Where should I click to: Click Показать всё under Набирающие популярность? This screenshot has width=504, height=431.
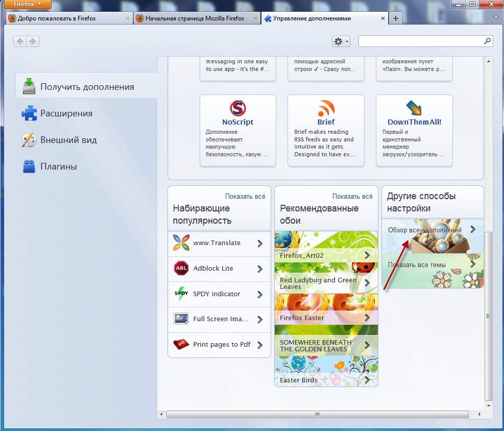245,196
